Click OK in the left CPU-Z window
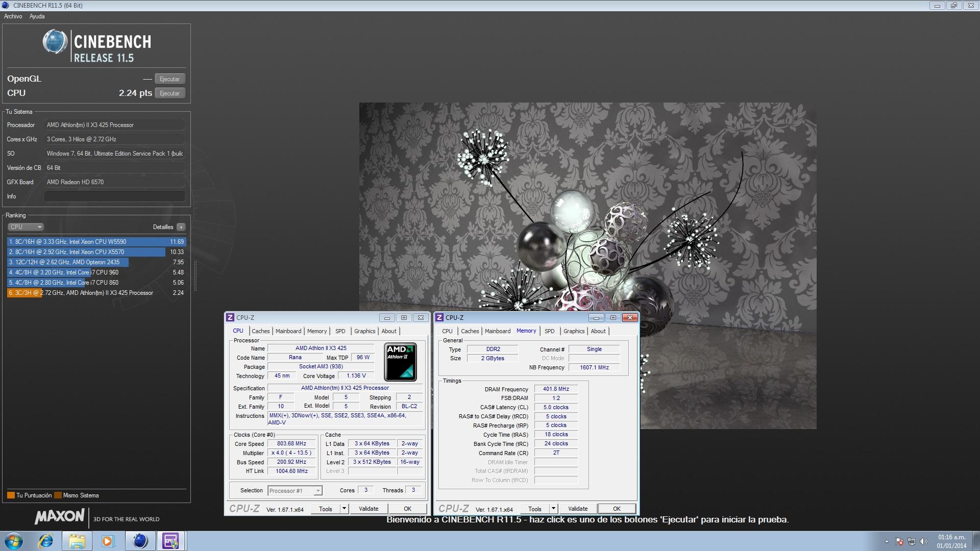Viewport: 980px width, 551px height. [x=407, y=509]
